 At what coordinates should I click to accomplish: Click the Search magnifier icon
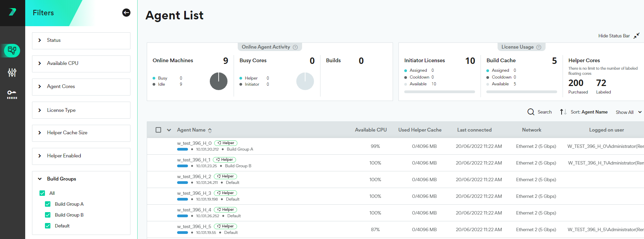pos(531,112)
